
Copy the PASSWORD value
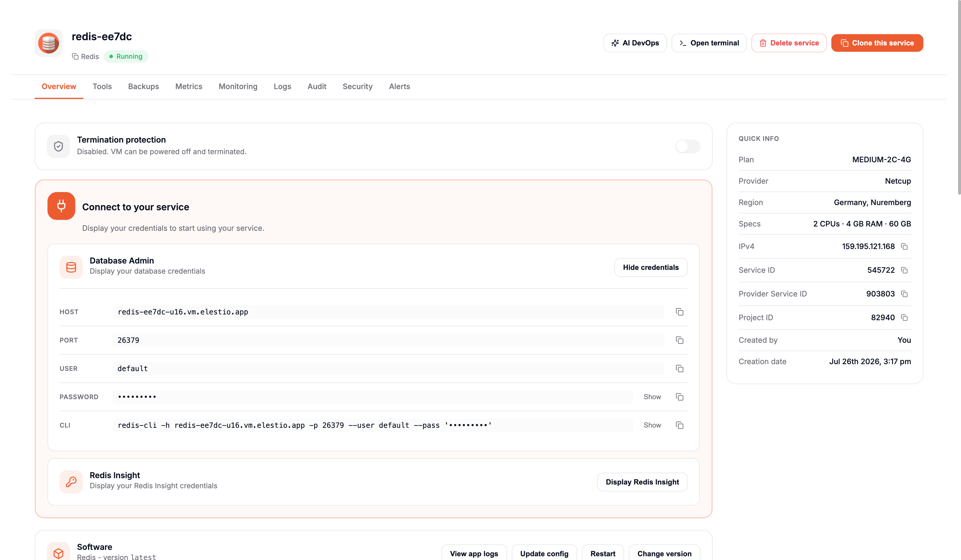(679, 397)
